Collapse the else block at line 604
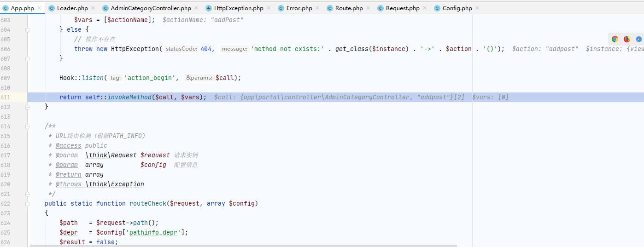The height and width of the screenshot is (247, 644). [x=27, y=29]
